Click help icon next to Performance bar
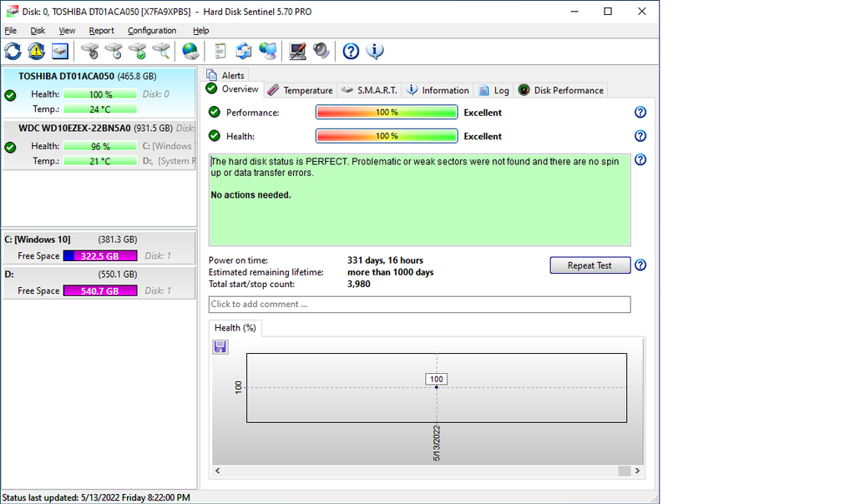This screenshot has width=855, height=504. [640, 113]
